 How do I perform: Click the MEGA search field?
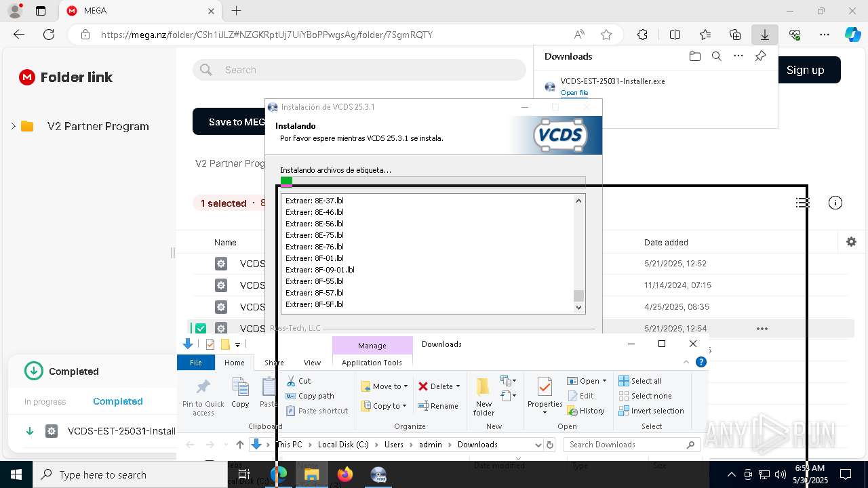pos(359,70)
